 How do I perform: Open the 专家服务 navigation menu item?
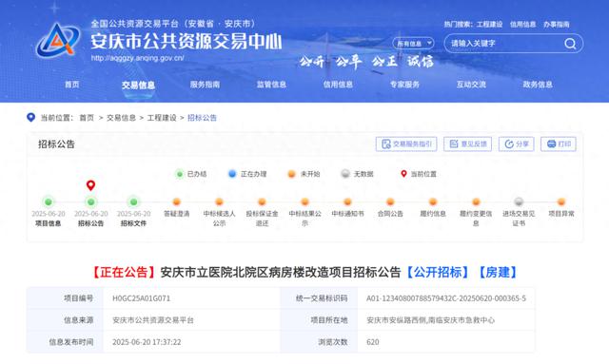[x=404, y=85]
